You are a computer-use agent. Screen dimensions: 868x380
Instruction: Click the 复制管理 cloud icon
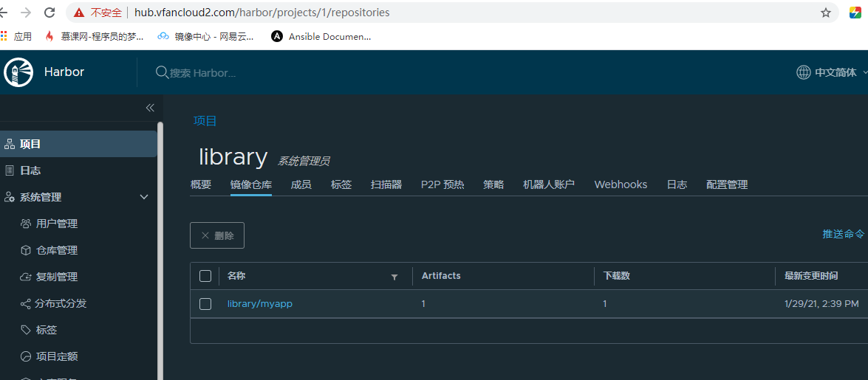tap(25, 277)
